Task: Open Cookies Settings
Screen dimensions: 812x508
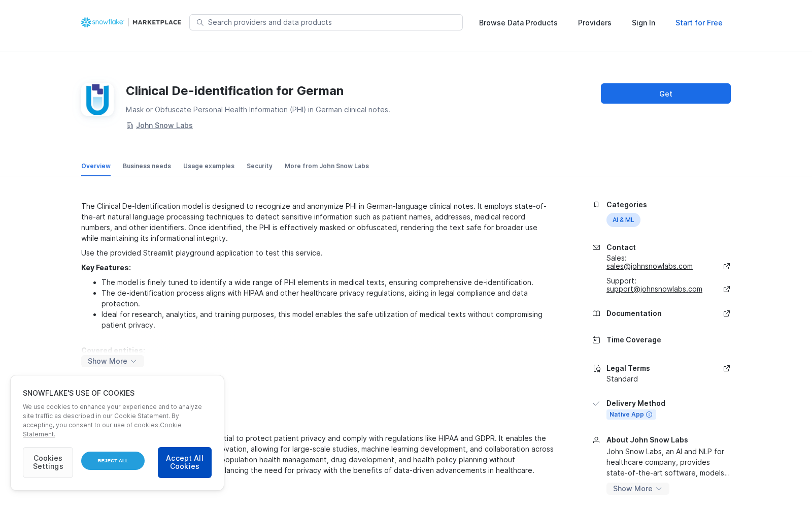Action: pos(48,462)
